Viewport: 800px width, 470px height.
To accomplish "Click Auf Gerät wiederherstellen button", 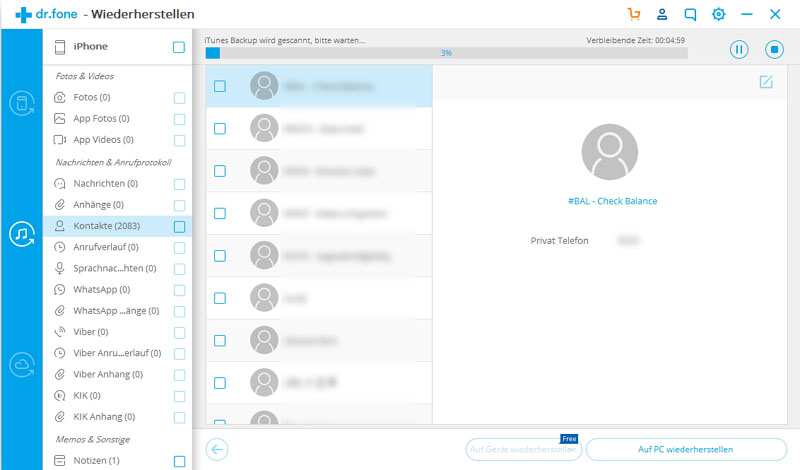I will click(523, 449).
